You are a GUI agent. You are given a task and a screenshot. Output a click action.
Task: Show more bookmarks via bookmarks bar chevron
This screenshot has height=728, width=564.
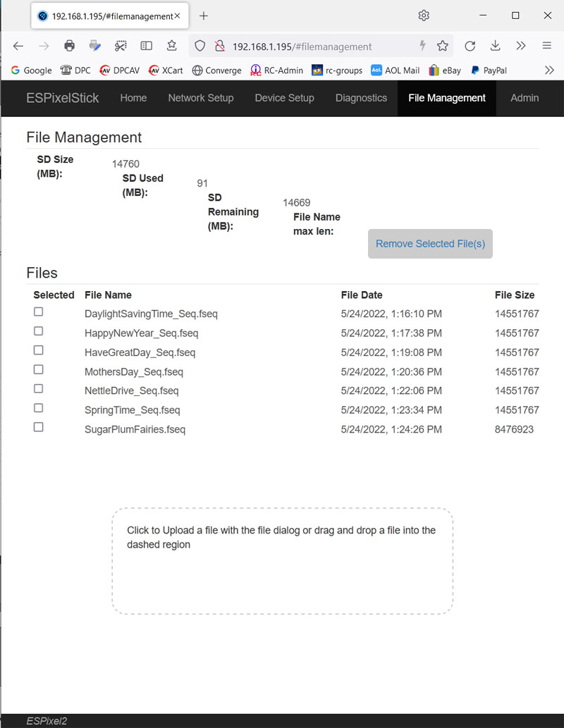pos(549,70)
